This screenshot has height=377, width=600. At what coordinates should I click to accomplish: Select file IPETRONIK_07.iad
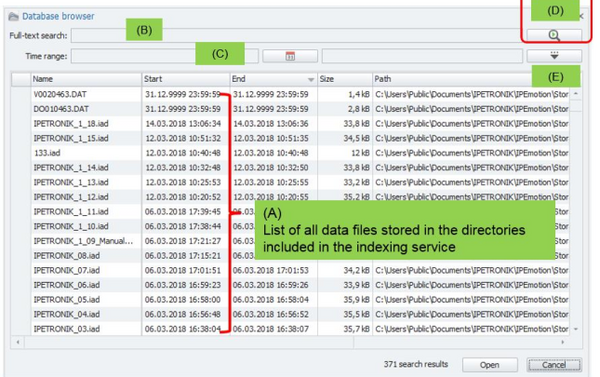click(67, 270)
